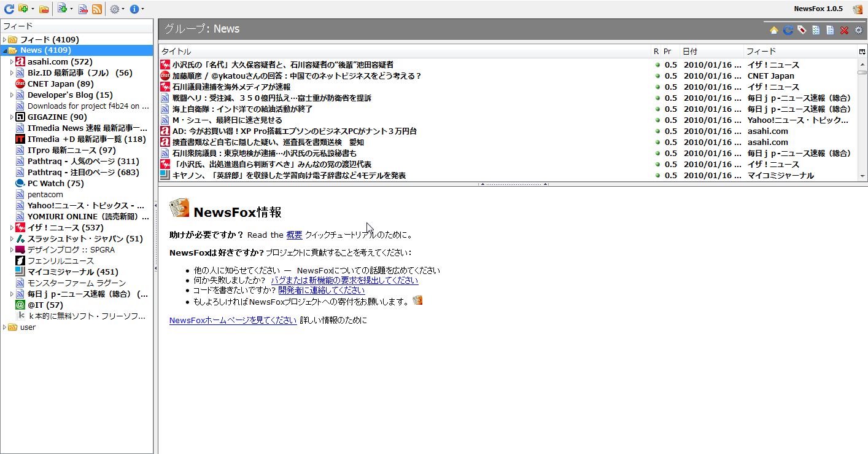The height and width of the screenshot is (454, 868).
Task: Click the orange RSS icon in the toolbar
Action: pyautogui.click(x=97, y=9)
